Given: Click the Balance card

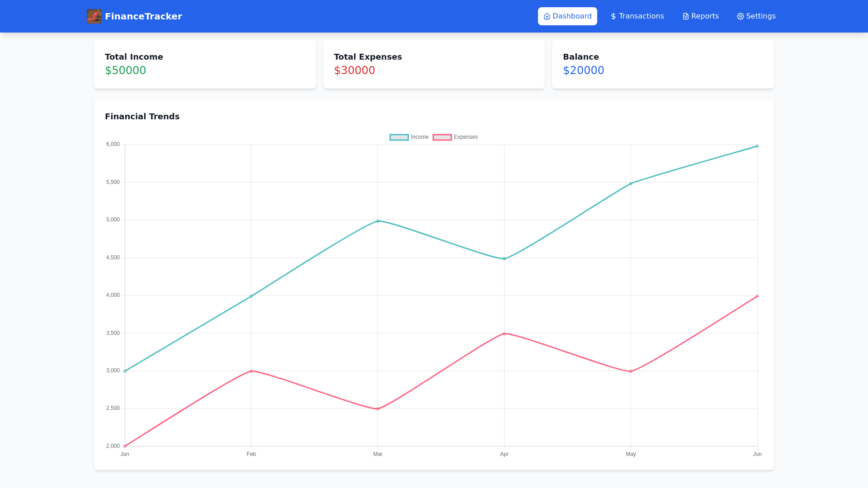Looking at the screenshot, I should pos(663,64).
